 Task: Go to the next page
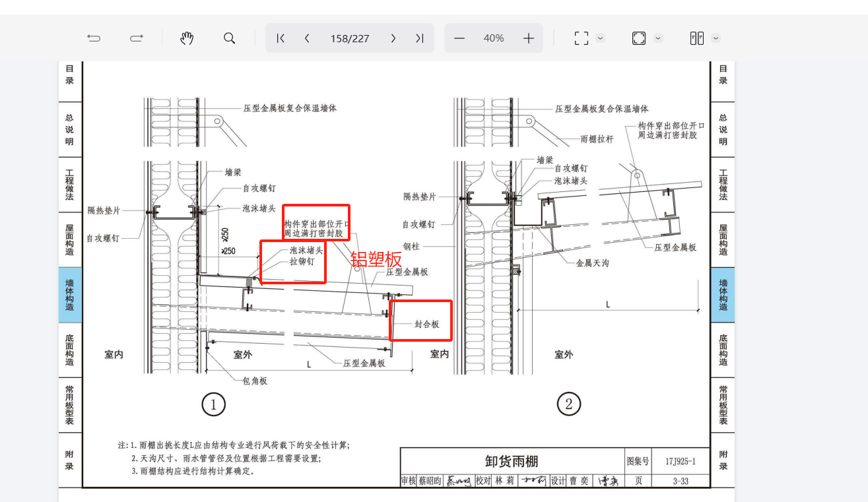tap(393, 38)
